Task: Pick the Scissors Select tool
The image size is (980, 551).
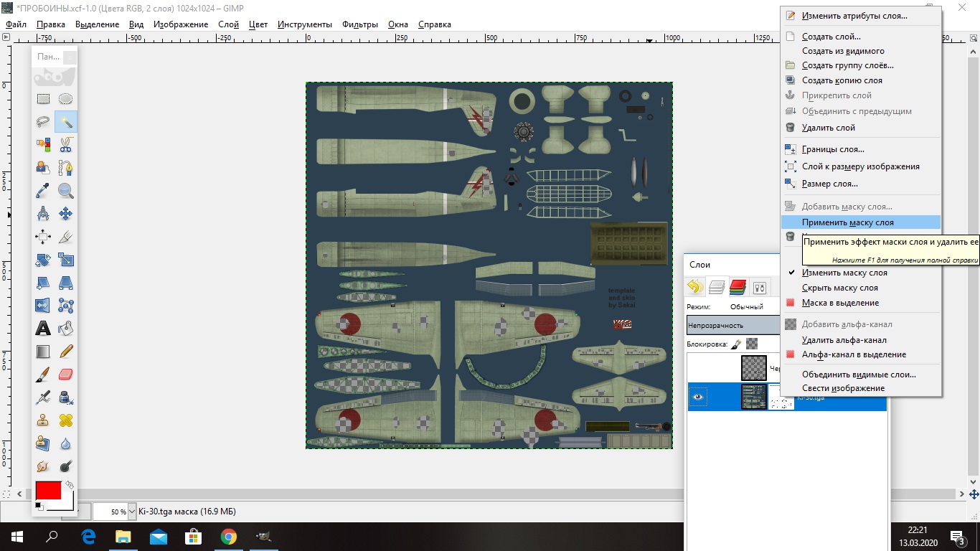Action: (x=66, y=145)
